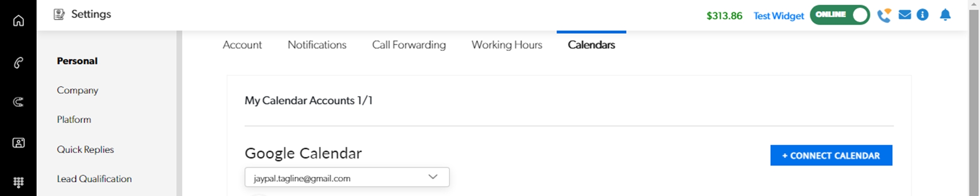Viewport: 980px width, 196px height.
Task: Click the blue info circle icon
Action: point(923,15)
